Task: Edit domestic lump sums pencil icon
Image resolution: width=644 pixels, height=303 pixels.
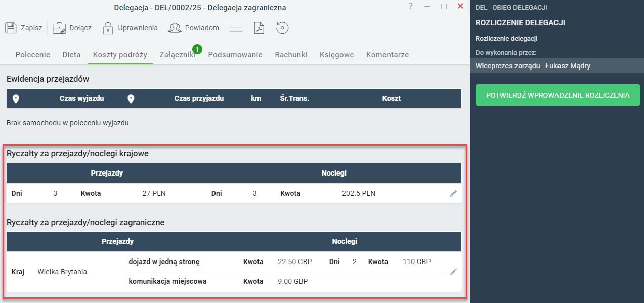Action: (453, 193)
